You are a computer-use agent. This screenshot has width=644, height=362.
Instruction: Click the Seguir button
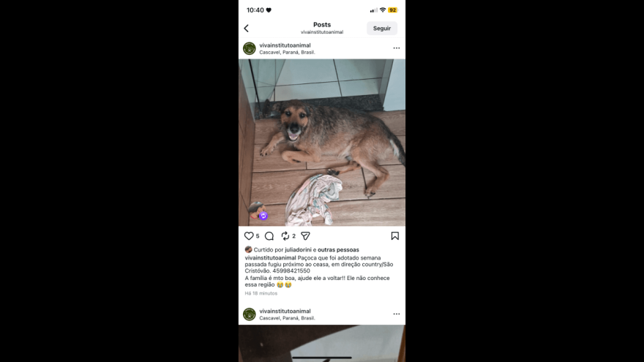[382, 29]
